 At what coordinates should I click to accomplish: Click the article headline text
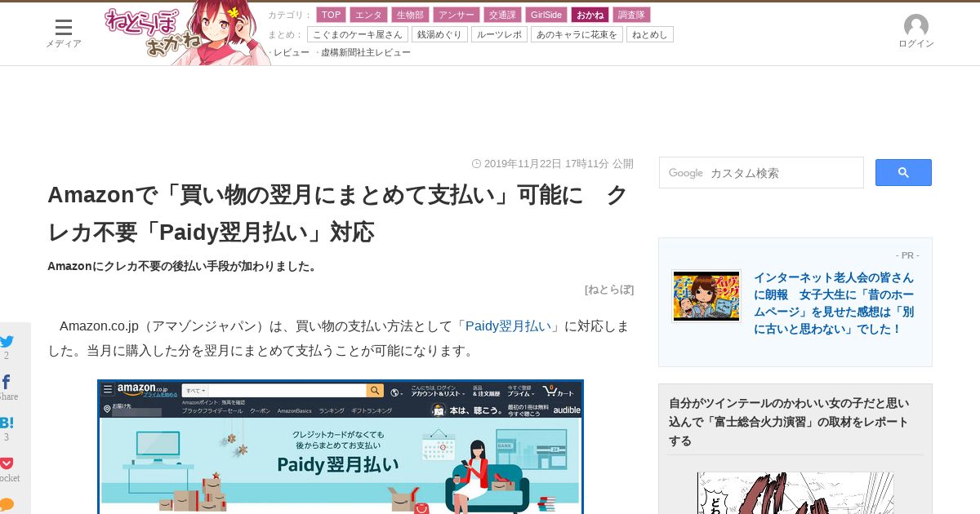[337, 213]
